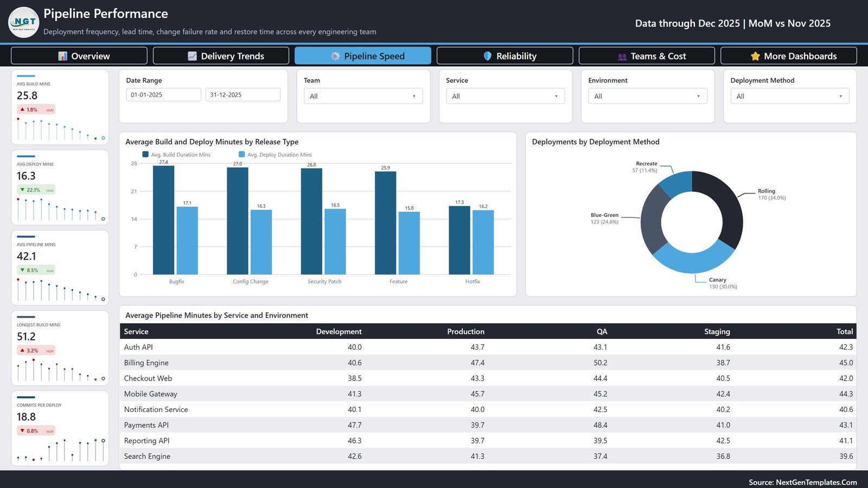Click Search Engine Staging value 36.8
The width and height of the screenshot is (868, 488).
pos(723,457)
